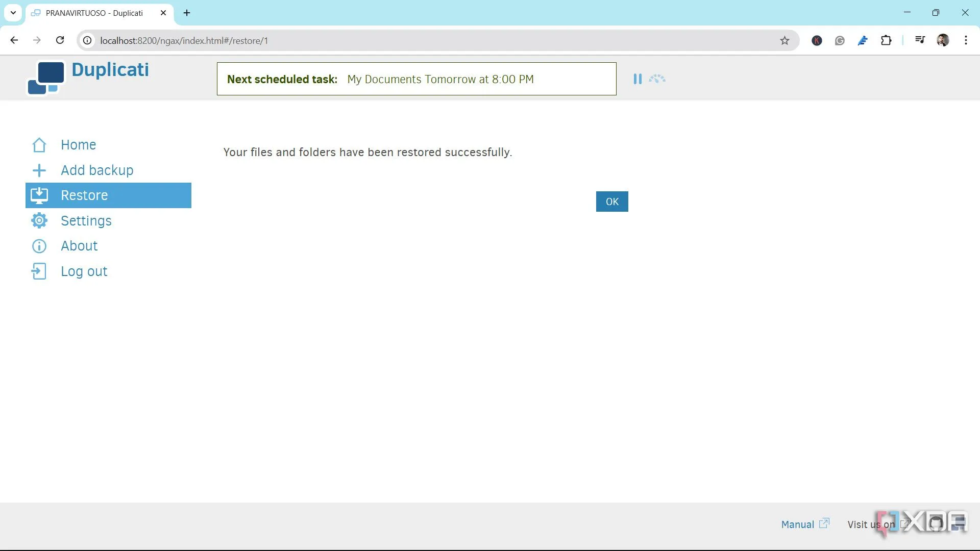Screen dimensions: 980x551
Task: Bookmark this page with the star icon
Action: tap(785, 41)
